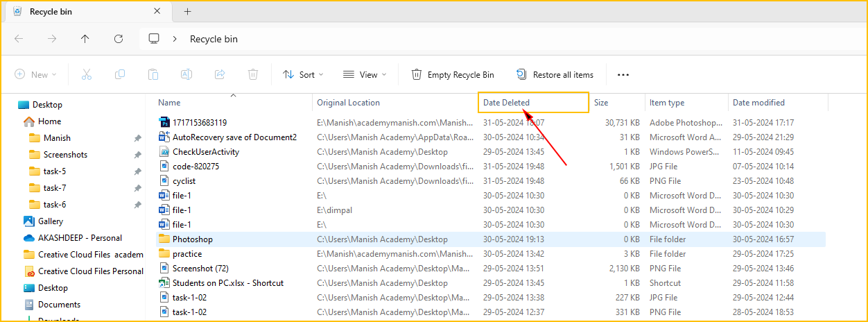Click the Share icon in toolbar
This screenshot has height=322, width=868.
pos(220,74)
